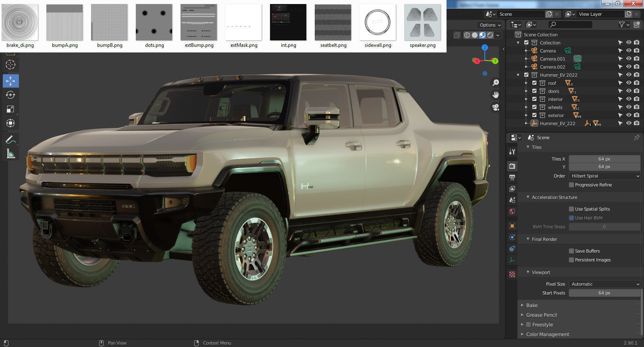Select Hummer_EV_222 object in outliner

click(x=557, y=123)
